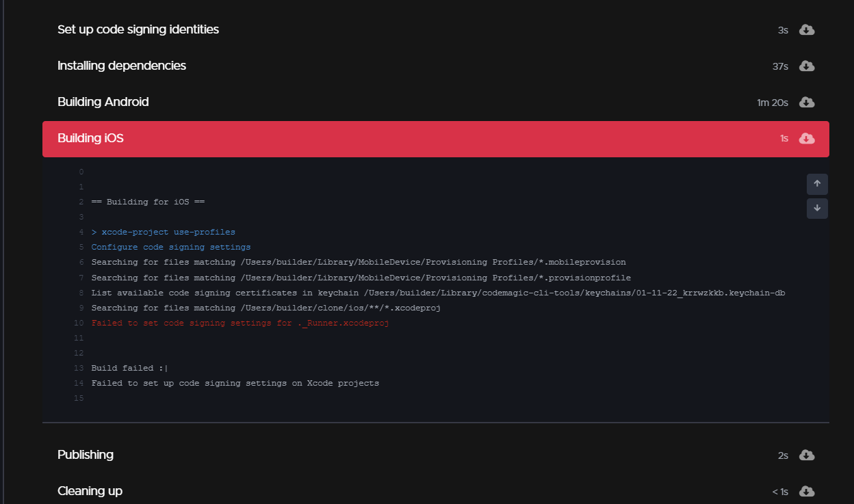Select log line listing keychain code signing certificates
This screenshot has height=504, width=854.
[438, 293]
